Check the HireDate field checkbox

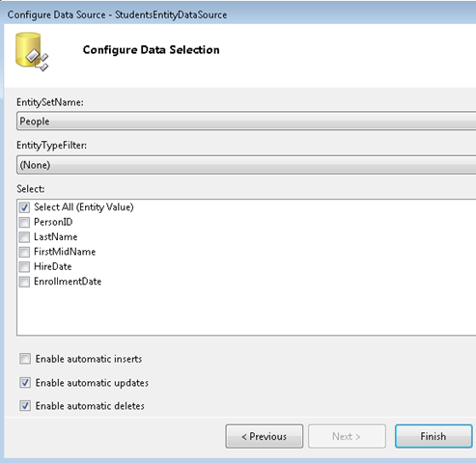pyautogui.click(x=24, y=267)
